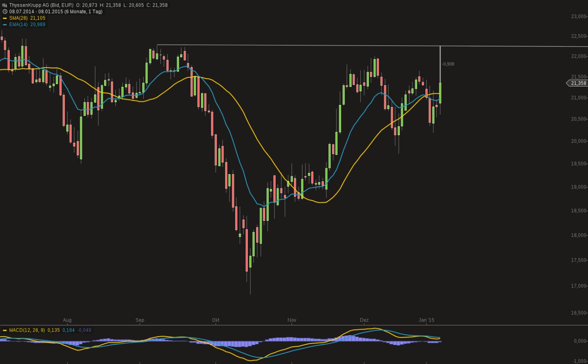This screenshot has height=364, width=588.
Task: Click the MACD signal value 0,184
Action: pyautogui.click(x=68, y=330)
